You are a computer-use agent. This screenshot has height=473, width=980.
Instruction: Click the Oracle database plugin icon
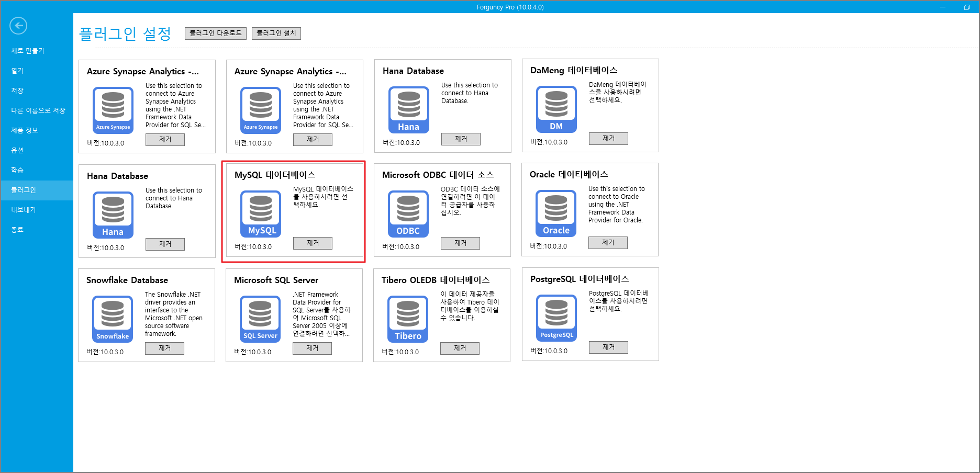(555, 213)
